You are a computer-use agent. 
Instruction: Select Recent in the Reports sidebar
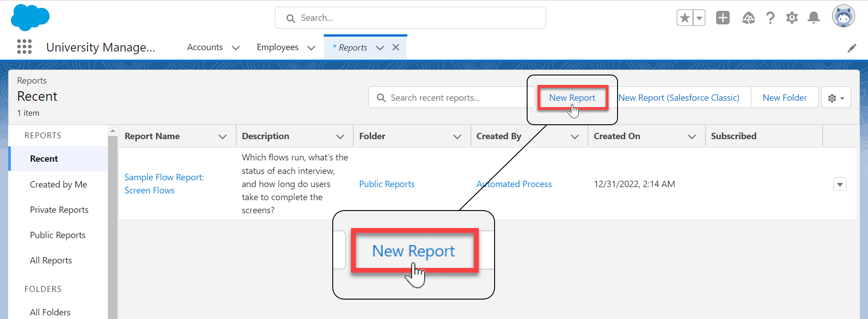(x=58, y=159)
